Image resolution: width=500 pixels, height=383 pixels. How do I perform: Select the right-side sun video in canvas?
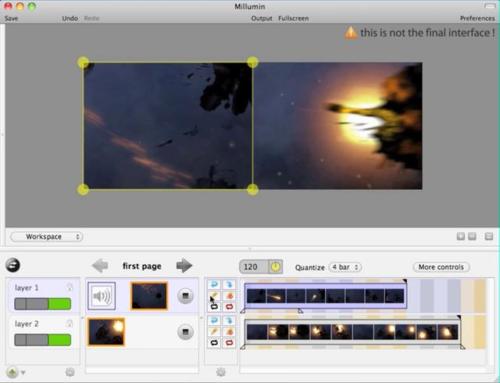pyautogui.click(x=338, y=126)
